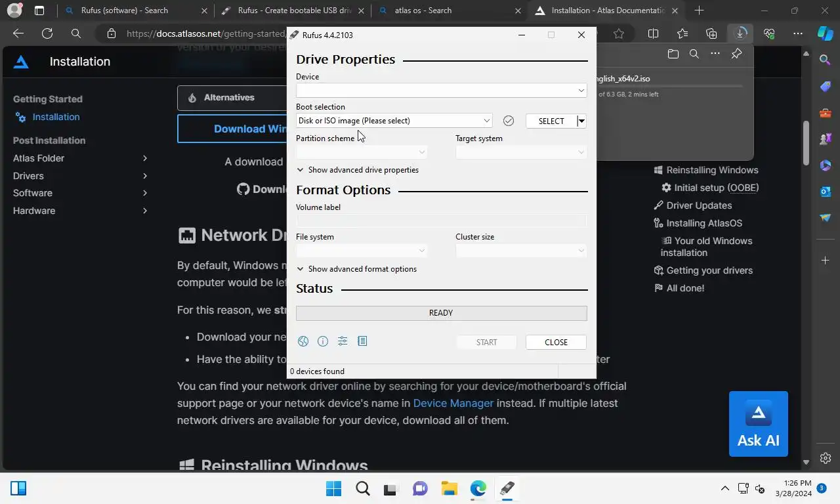Refresh the Edge page
This screenshot has width=840, height=504.
(x=47, y=33)
